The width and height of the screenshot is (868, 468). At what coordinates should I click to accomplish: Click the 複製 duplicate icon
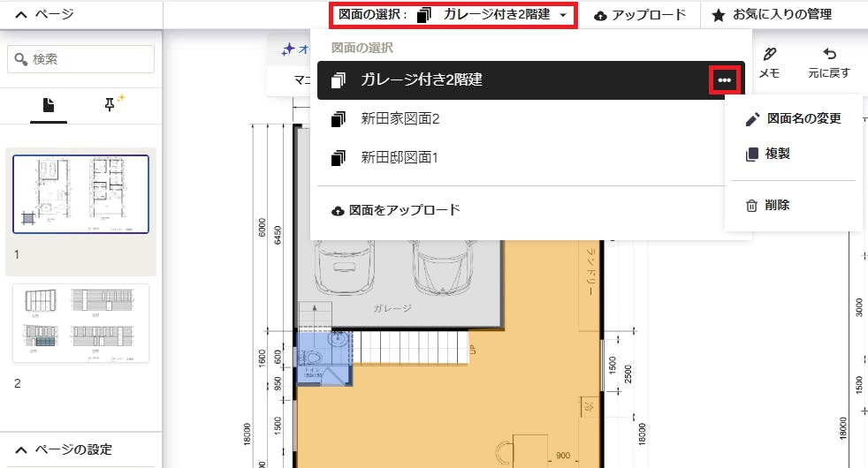pyautogui.click(x=752, y=154)
